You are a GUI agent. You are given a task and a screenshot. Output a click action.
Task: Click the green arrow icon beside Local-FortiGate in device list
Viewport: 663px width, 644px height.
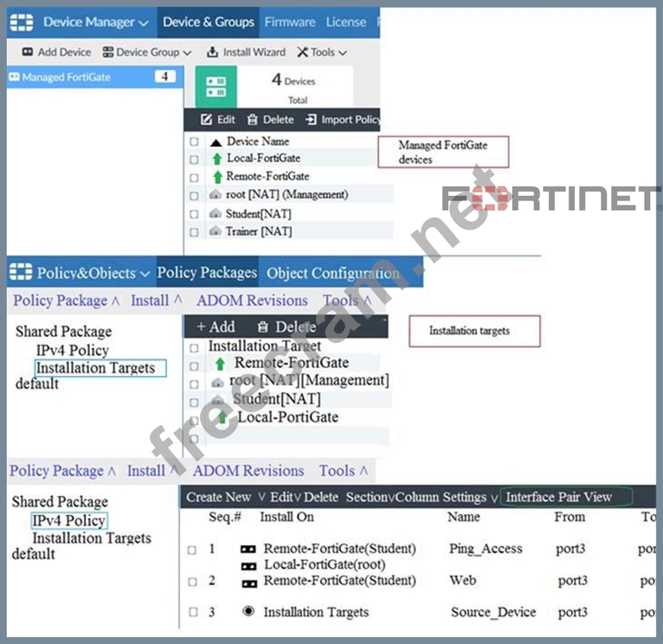click(218, 158)
